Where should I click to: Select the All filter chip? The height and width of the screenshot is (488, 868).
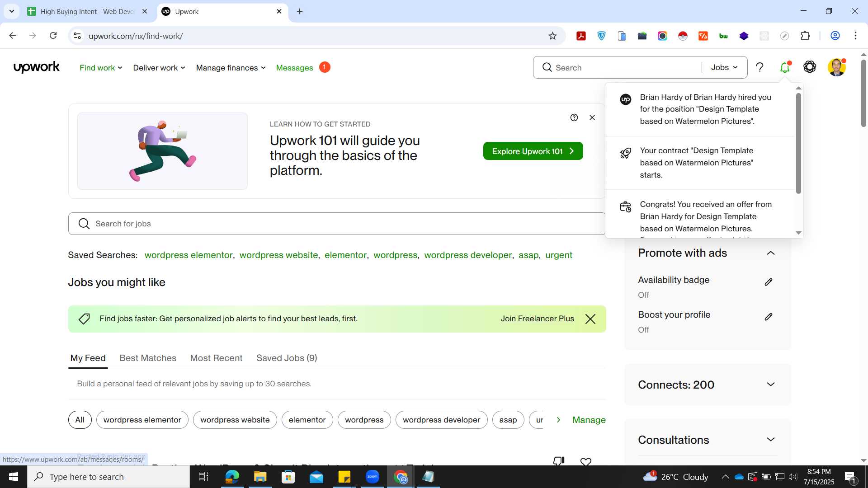click(80, 420)
